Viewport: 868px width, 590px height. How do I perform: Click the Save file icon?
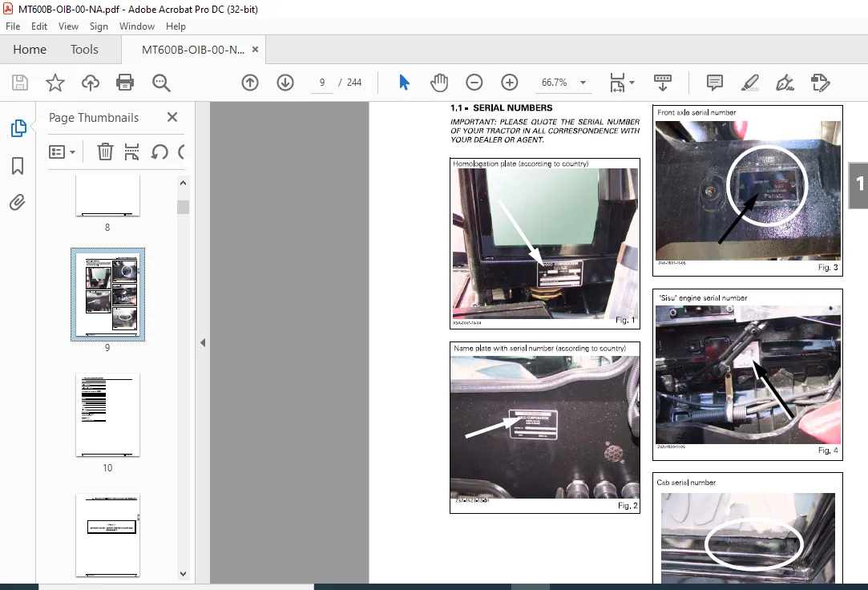20,83
